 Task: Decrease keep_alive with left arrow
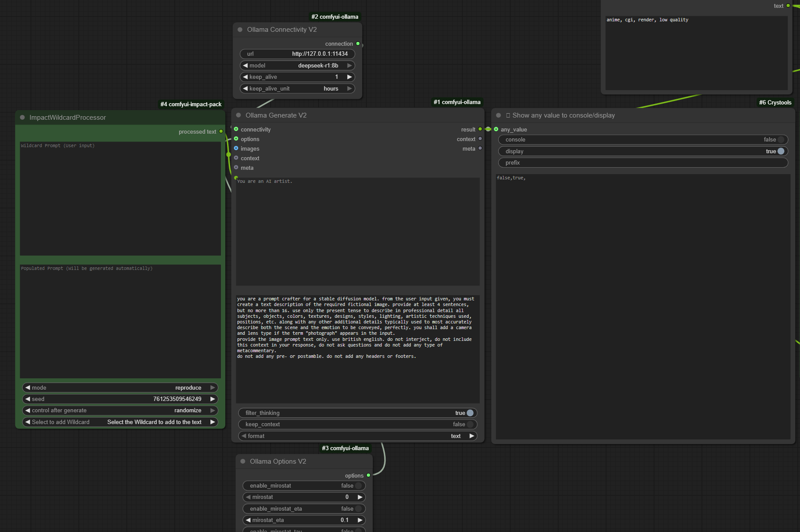(245, 77)
